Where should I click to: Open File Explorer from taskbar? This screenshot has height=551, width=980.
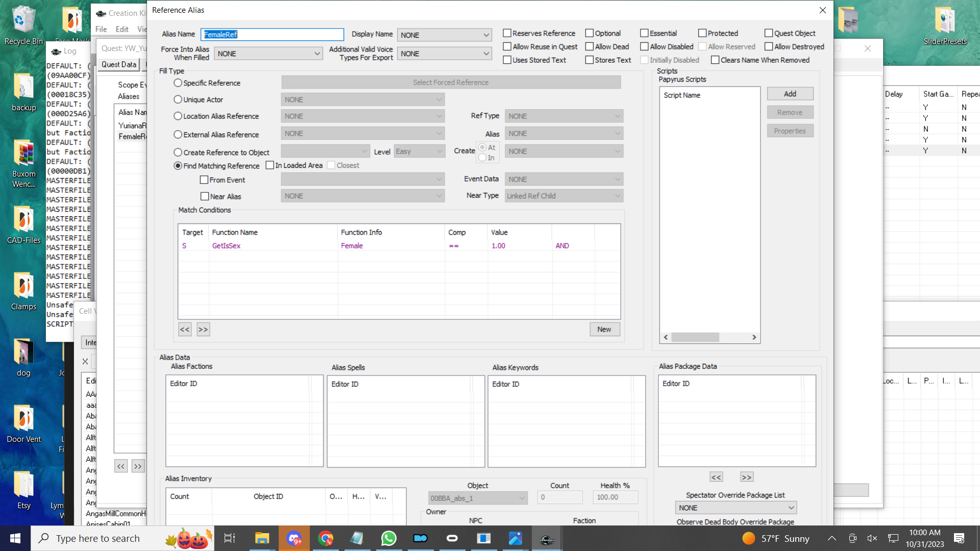tap(262, 538)
